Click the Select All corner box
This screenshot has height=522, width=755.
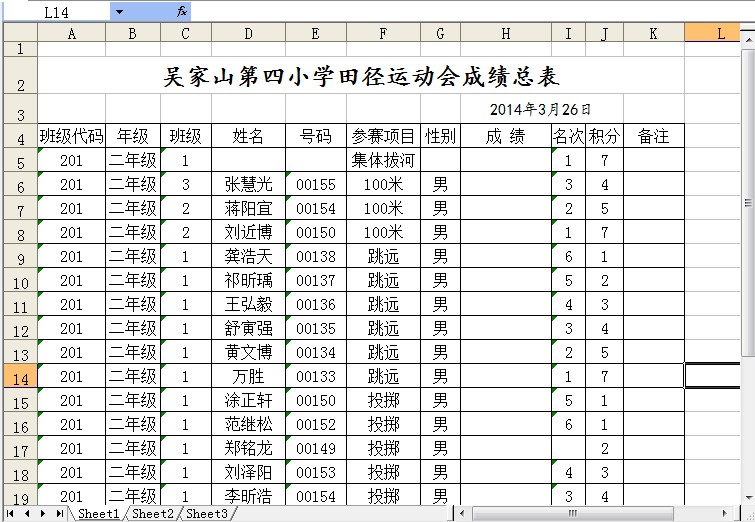point(19,33)
